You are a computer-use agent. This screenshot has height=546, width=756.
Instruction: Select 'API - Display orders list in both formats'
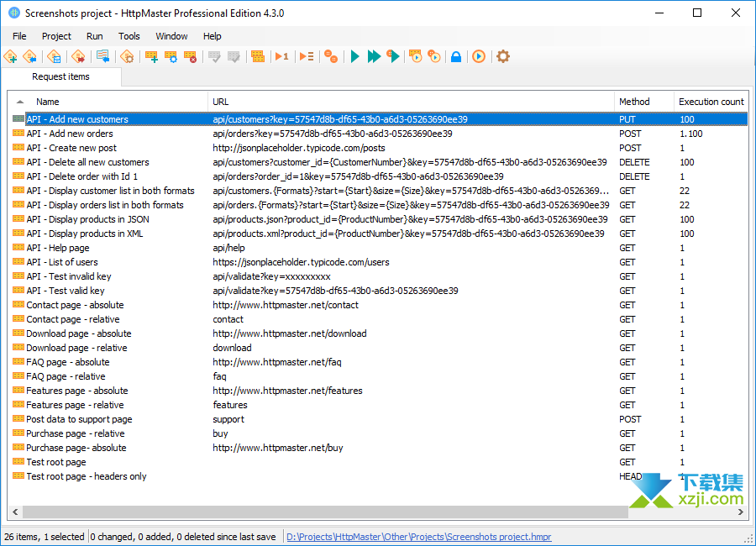380,205
